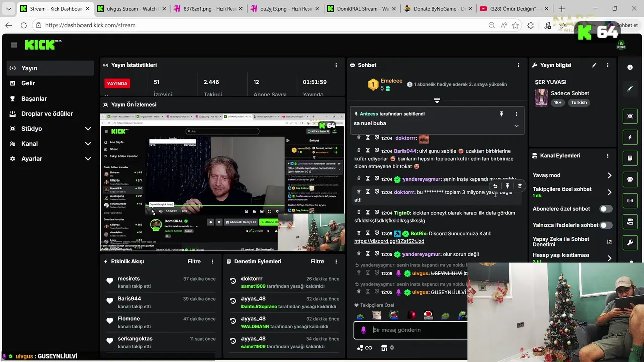Delete the highlighted doktorrr message via hover trash icon
The height and width of the screenshot is (362, 644).
click(520, 186)
